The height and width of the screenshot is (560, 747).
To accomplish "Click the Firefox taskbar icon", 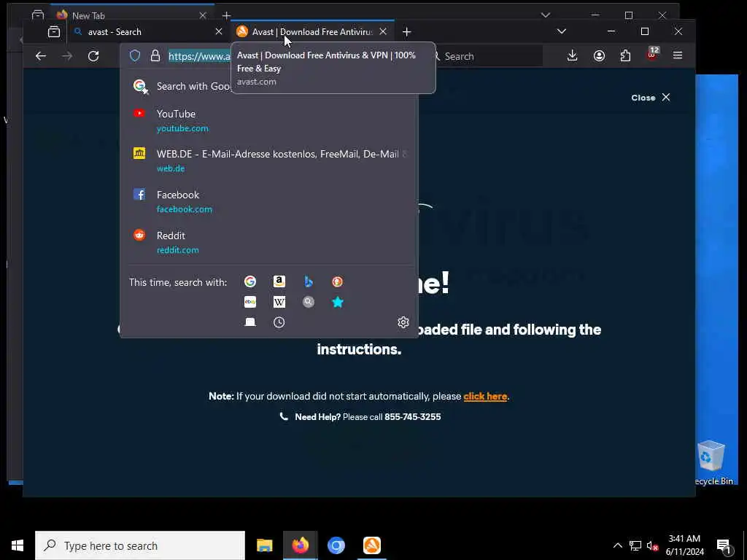I will [300, 545].
